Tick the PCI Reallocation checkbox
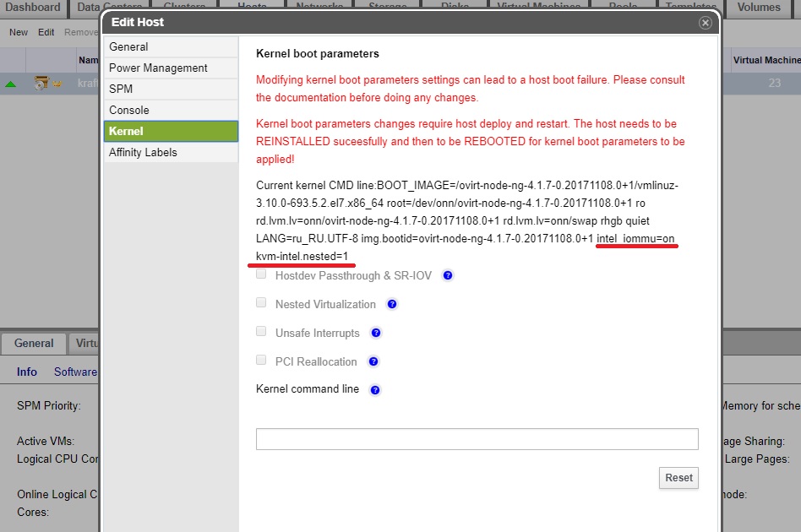Image resolution: width=801 pixels, height=532 pixels. [x=261, y=361]
